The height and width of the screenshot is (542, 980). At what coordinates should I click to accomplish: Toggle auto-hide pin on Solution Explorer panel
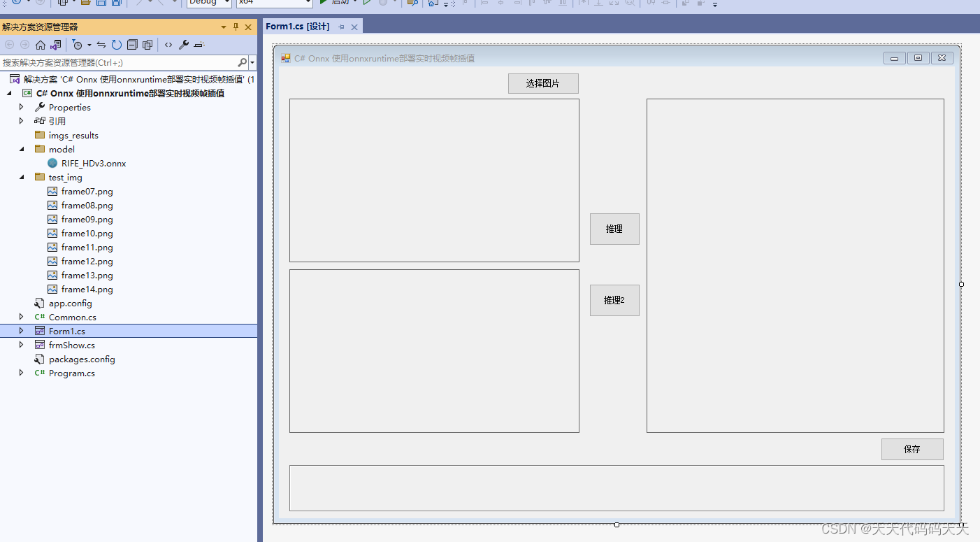(x=236, y=27)
